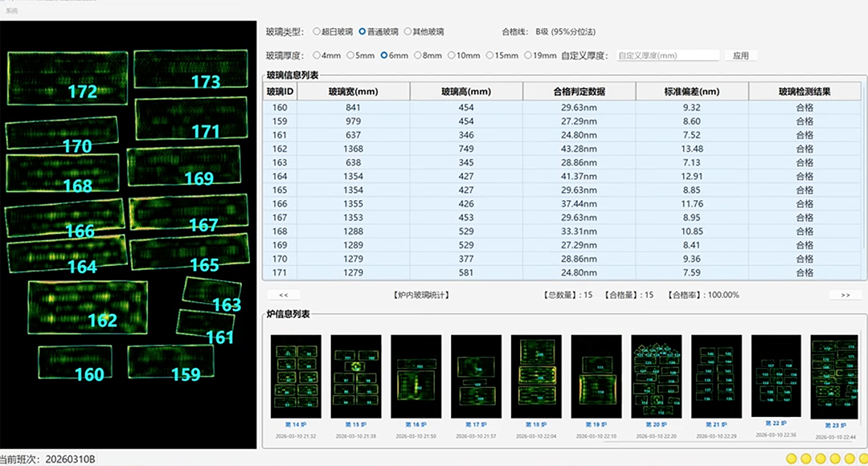868x466 pixels.
Task: Open the 第14炉 furnace thumbnail
Action: click(x=295, y=378)
